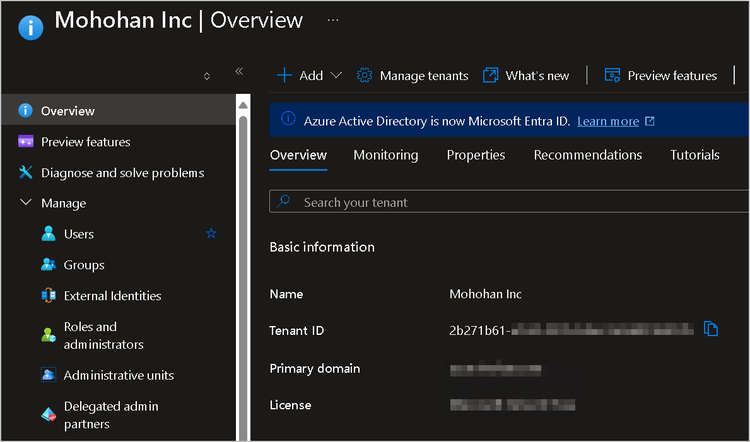Open the Groups sidebar icon
750x442 pixels.
click(47, 265)
